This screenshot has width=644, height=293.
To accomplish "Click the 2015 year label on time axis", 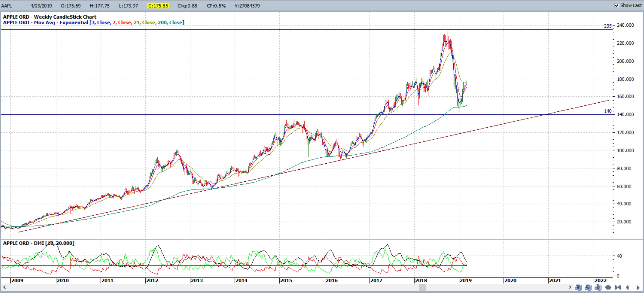I will (286, 280).
